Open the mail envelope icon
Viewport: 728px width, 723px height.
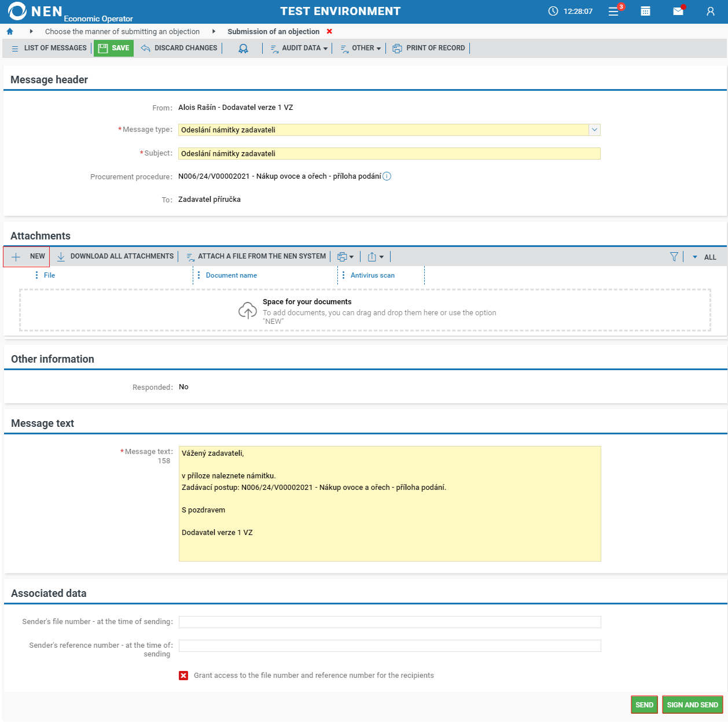coord(678,12)
